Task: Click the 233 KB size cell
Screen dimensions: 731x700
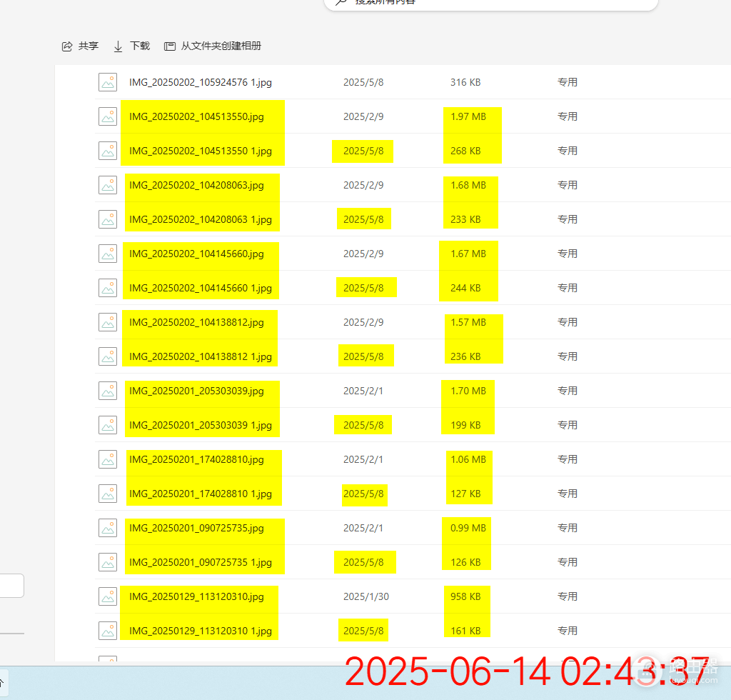Action: [x=465, y=220]
